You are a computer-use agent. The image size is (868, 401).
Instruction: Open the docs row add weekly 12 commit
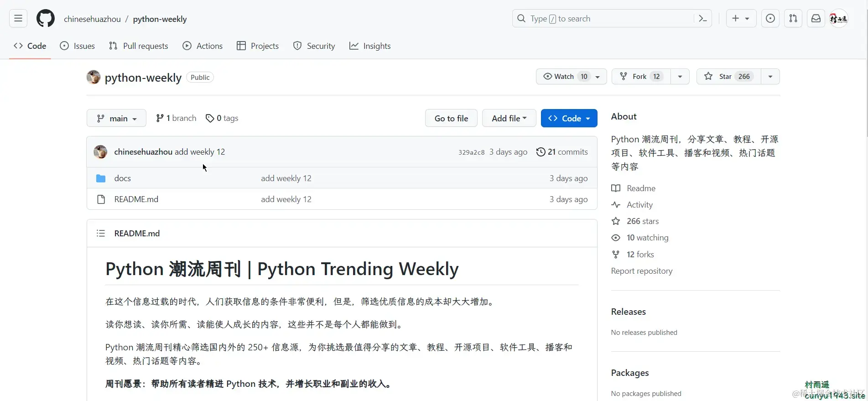tap(286, 178)
